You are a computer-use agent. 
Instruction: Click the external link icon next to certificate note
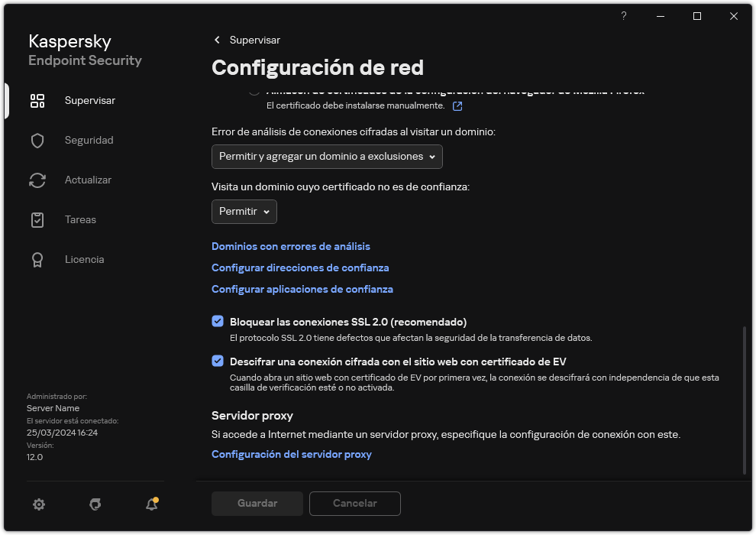(x=457, y=106)
